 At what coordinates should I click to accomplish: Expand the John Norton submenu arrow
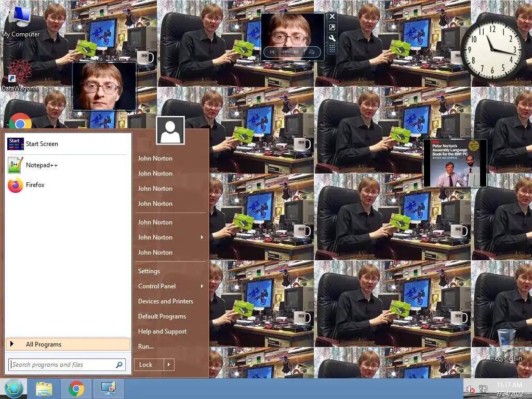202,237
